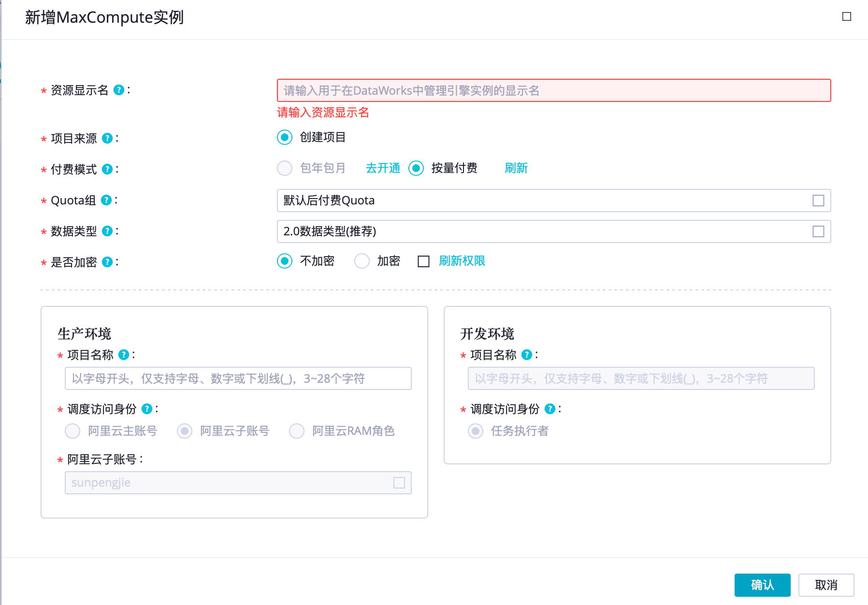Focus the 资源显示名 input field
This screenshot has width=868, height=605.
pyautogui.click(x=554, y=90)
